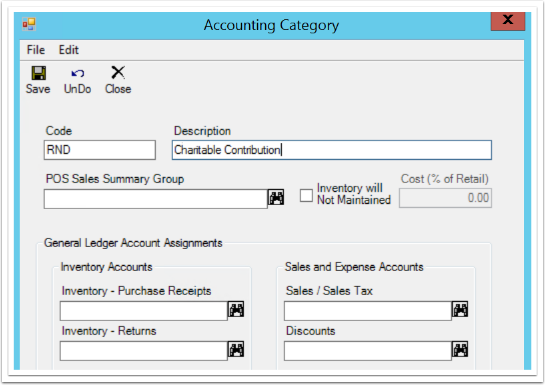Viewport: 545px width, 385px height.
Task: Click the Sales / Sales Tax input field
Action: pyautogui.click(x=368, y=311)
